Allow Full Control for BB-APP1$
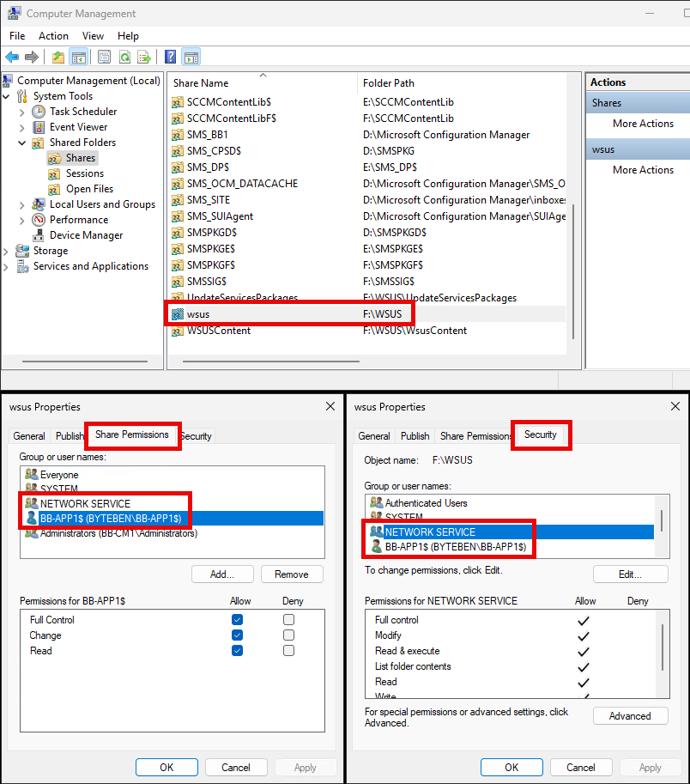This screenshot has height=784, width=690. coord(237,619)
